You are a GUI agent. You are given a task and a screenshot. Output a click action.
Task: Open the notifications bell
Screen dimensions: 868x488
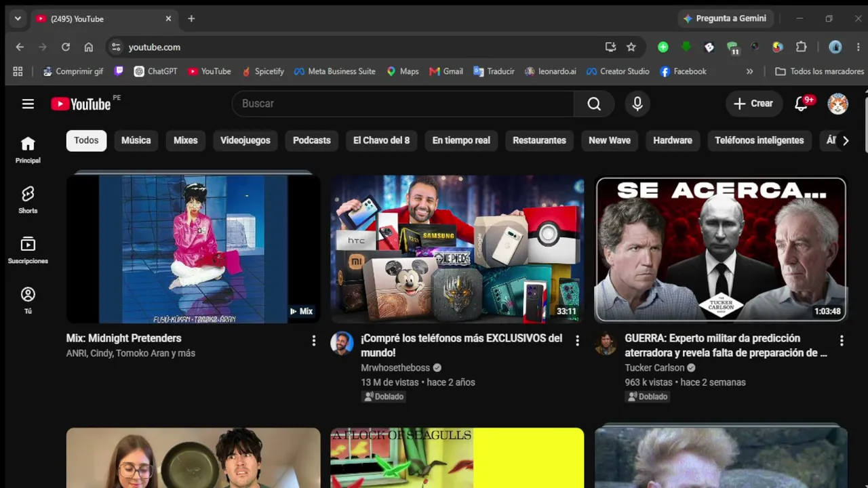tap(802, 104)
